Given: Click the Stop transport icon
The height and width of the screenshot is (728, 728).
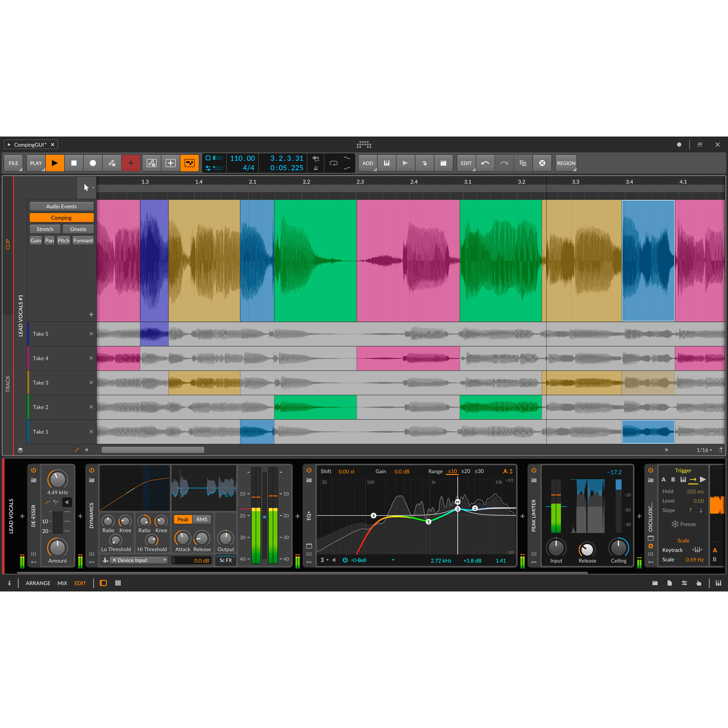Looking at the screenshot, I should click(74, 163).
